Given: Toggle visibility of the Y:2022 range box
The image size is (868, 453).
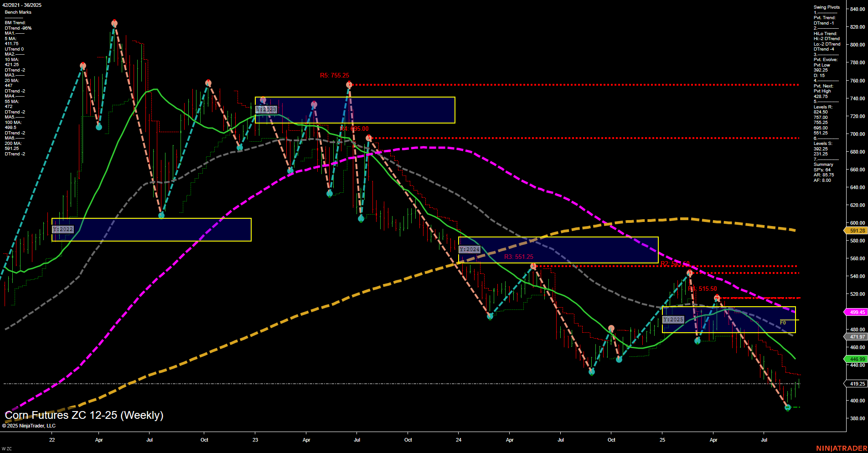Looking at the screenshot, I should pos(63,229).
